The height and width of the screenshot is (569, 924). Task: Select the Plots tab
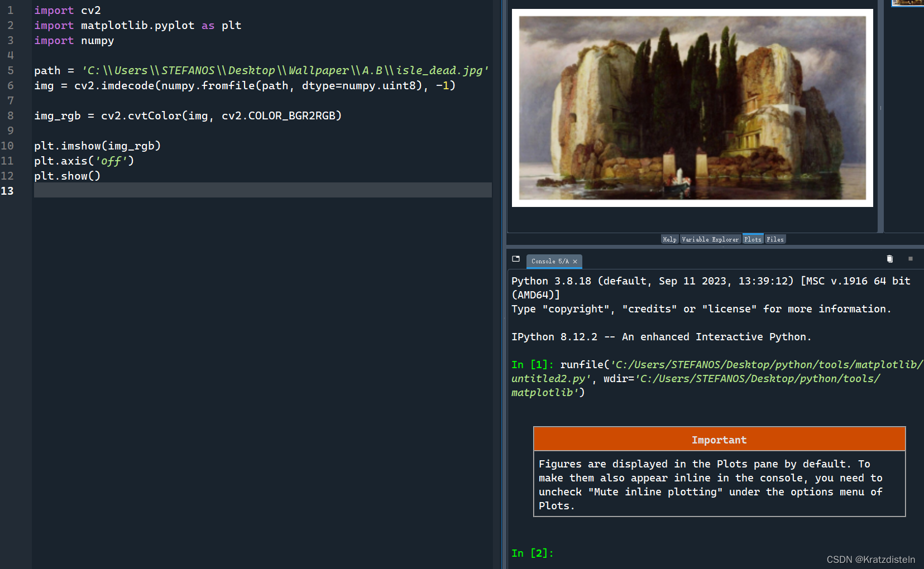pos(753,239)
